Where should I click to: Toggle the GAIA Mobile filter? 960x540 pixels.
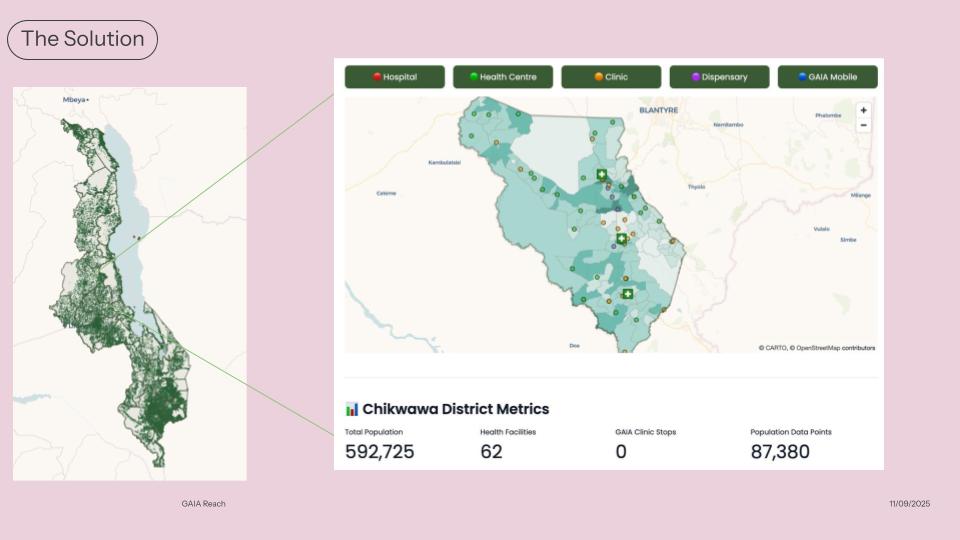pos(828,77)
